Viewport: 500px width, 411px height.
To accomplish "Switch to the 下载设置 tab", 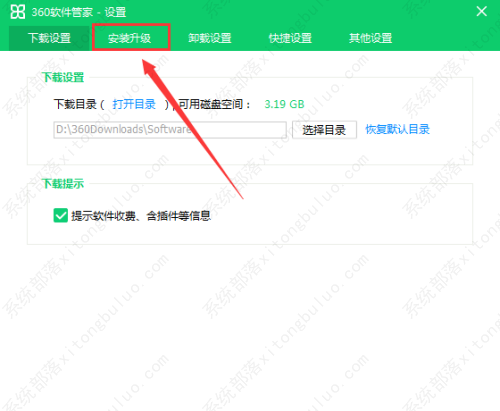I will (49, 38).
